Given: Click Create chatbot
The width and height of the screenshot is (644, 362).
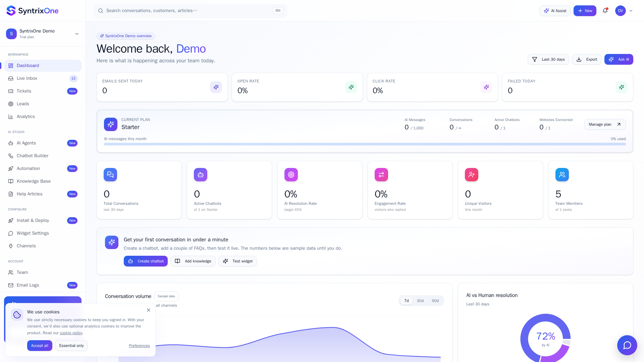Looking at the screenshot, I should coord(146,261).
